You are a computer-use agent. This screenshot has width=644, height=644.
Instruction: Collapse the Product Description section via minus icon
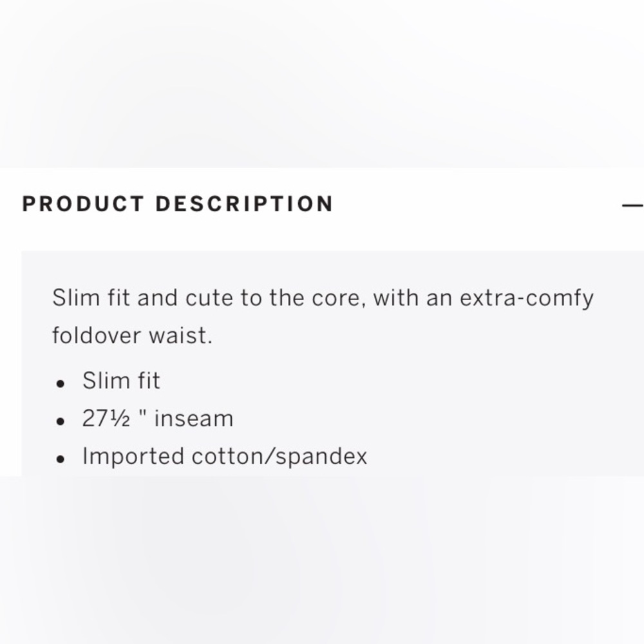tap(633, 204)
